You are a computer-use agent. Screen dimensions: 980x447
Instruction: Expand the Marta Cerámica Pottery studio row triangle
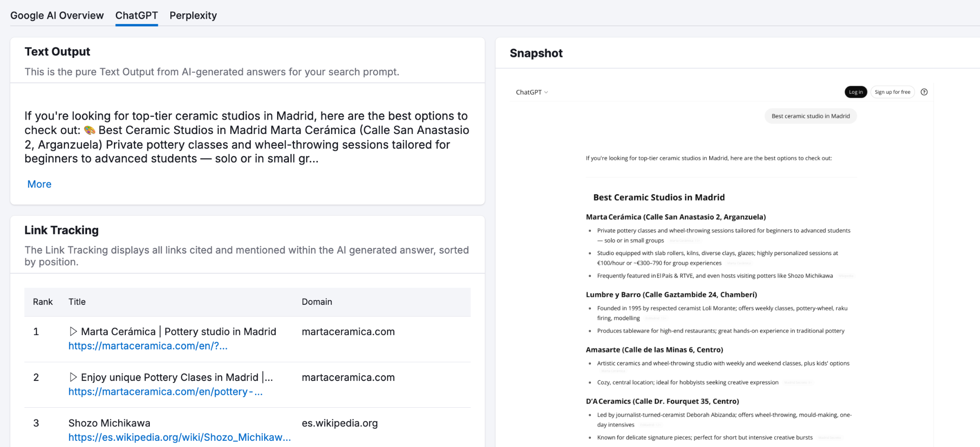(73, 331)
